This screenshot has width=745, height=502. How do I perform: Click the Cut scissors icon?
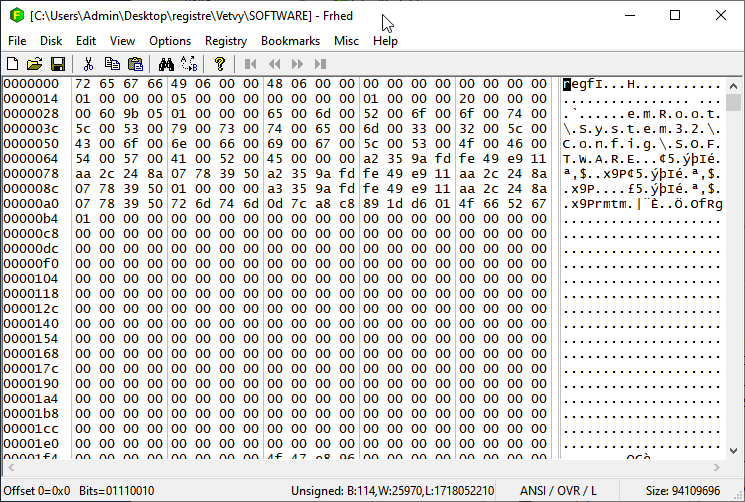pyautogui.click(x=89, y=64)
